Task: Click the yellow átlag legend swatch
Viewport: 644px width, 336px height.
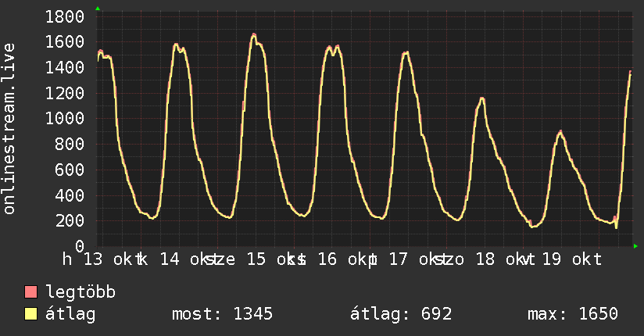Action: point(30,313)
